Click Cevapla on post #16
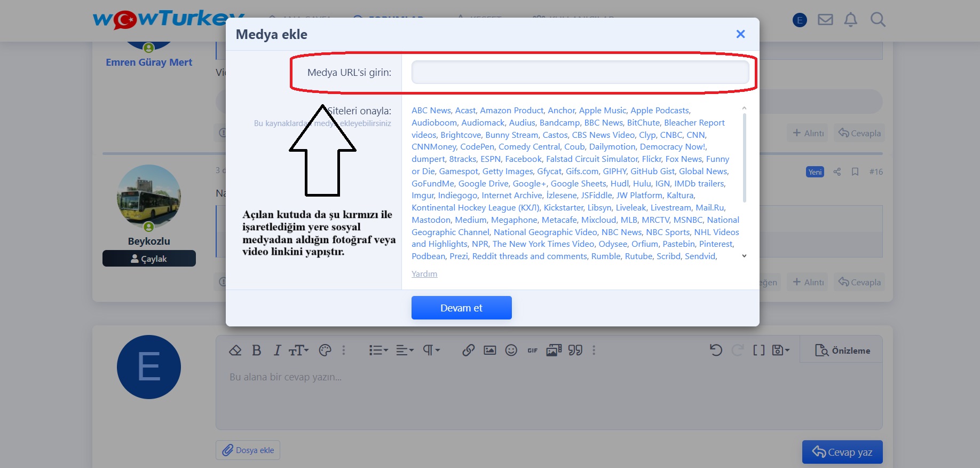 [x=860, y=282]
